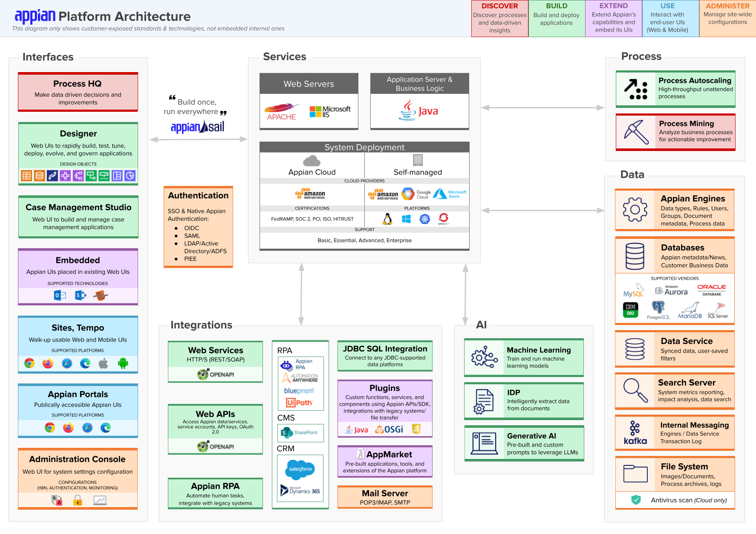Image resolution: width=756 pixels, height=534 pixels.
Task: Click the Antivirus scan shield icon
Action: [x=636, y=500]
